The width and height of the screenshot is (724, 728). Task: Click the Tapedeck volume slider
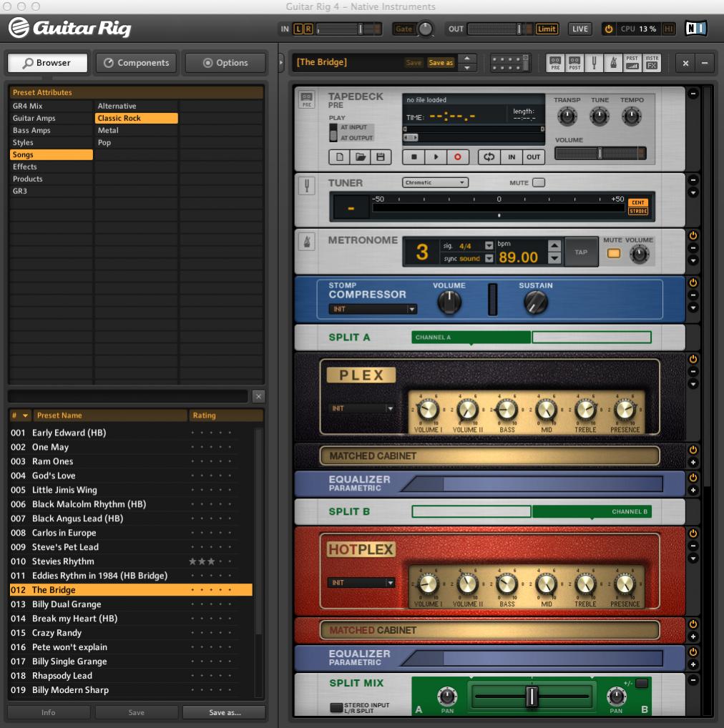click(x=600, y=153)
